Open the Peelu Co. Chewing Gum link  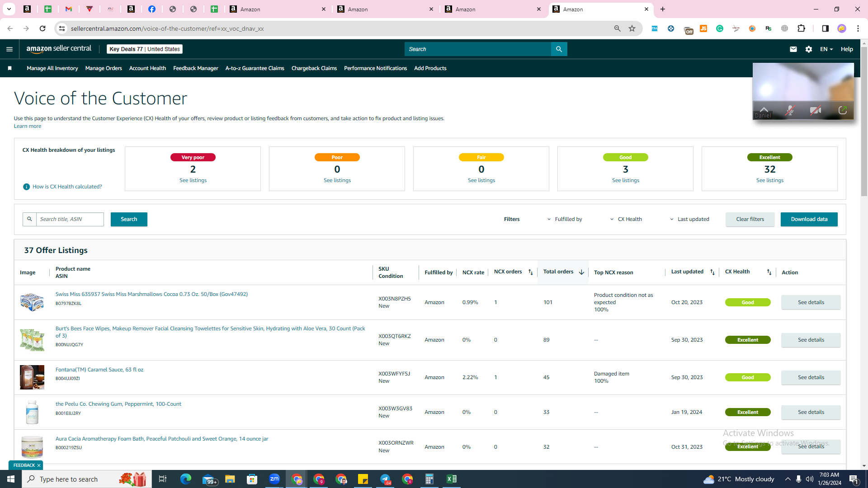[x=118, y=404]
